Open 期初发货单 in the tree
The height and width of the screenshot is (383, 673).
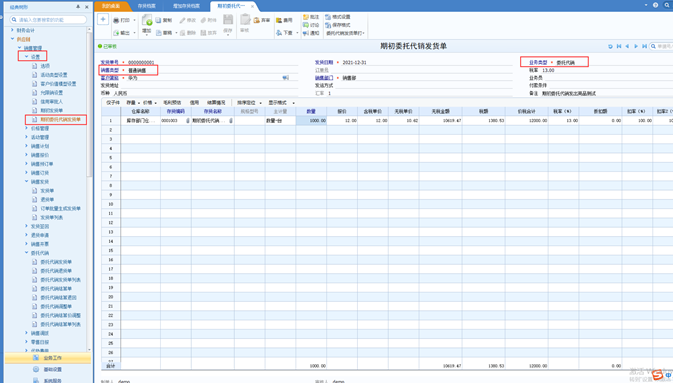[x=52, y=110]
